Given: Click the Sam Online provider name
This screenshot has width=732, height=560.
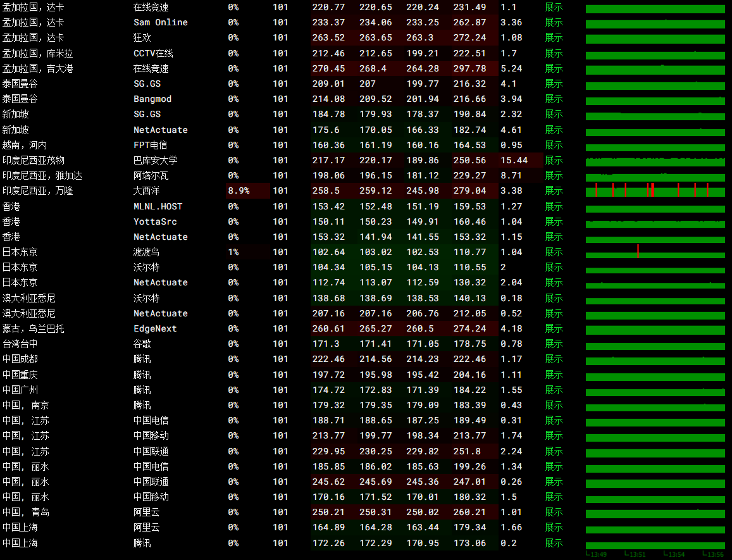Looking at the screenshot, I should [161, 22].
